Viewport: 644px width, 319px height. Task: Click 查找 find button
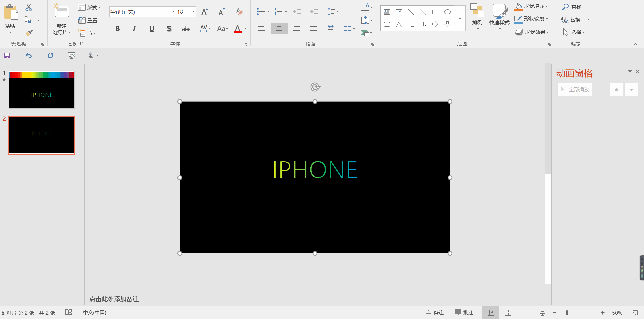click(x=572, y=7)
